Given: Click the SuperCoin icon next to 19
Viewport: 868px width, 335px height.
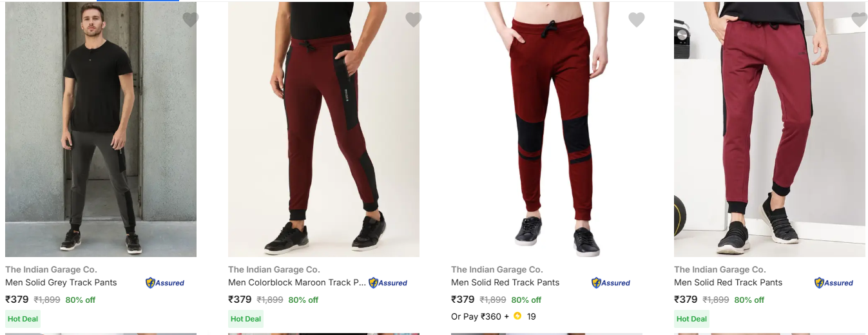Looking at the screenshot, I should [x=517, y=316].
